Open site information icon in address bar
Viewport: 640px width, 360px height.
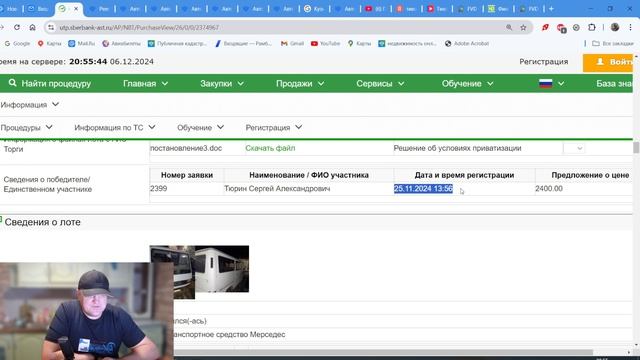(x=51, y=27)
